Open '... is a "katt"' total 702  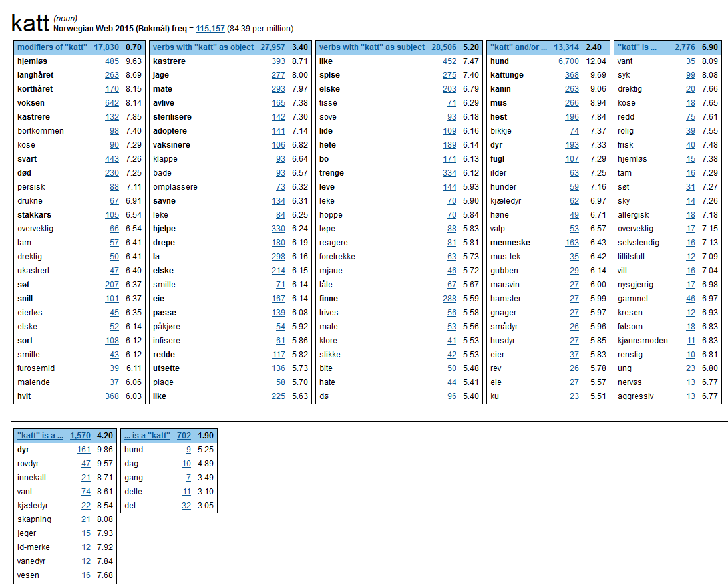tap(184, 436)
